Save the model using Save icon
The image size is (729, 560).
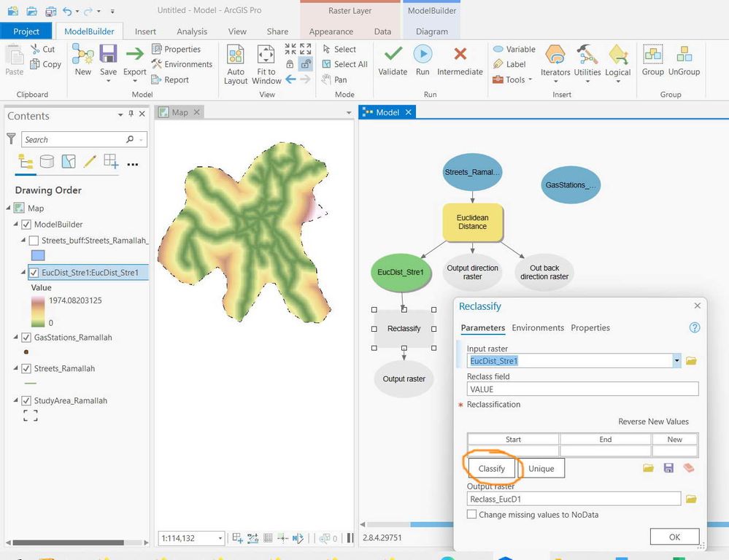(108, 54)
